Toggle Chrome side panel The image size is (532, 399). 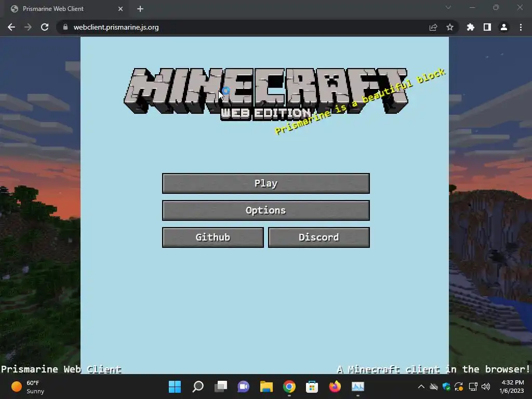coord(487,27)
